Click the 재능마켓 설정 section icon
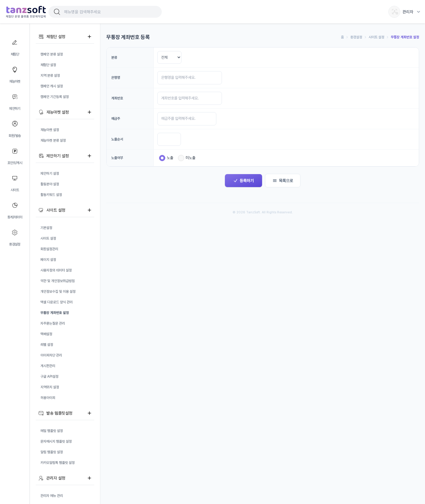425x504 pixels. (x=41, y=112)
